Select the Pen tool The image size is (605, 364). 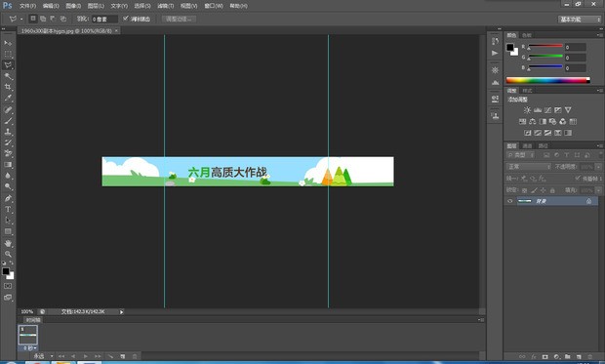8,198
